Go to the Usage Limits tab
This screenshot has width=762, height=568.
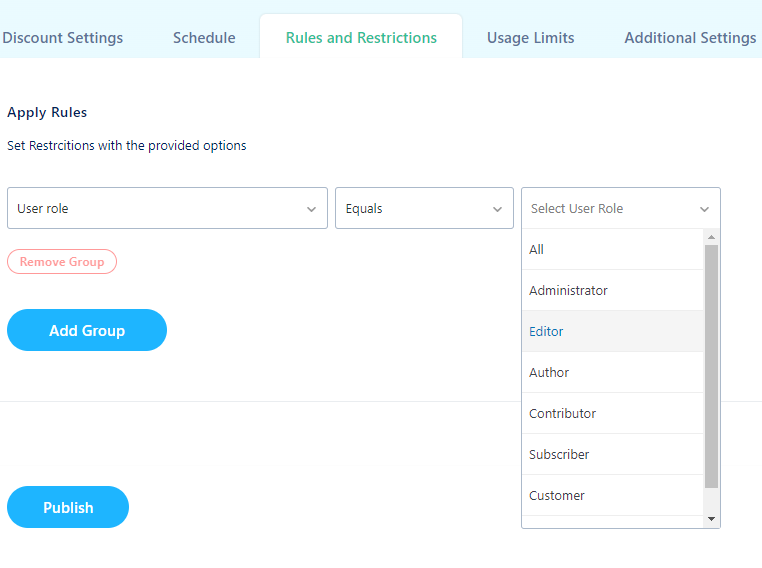click(x=531, y=37)
